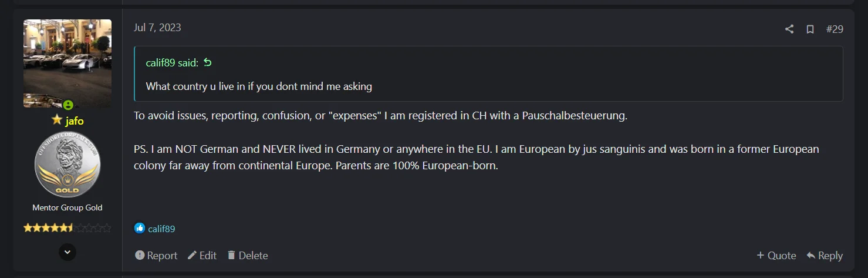868x278 pixels.
Task: Click the gold star beside the jafo username
Action: (57, 120)
